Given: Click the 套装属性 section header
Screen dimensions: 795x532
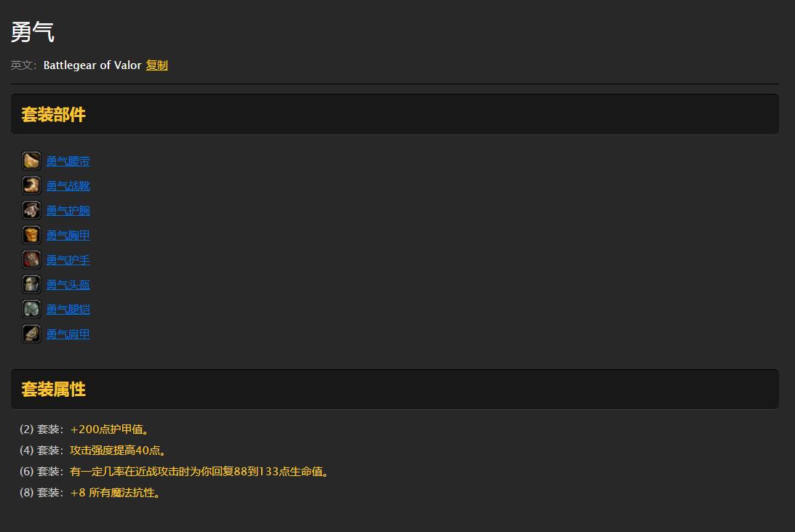Looking at the screenshot, I should [54, 390].
